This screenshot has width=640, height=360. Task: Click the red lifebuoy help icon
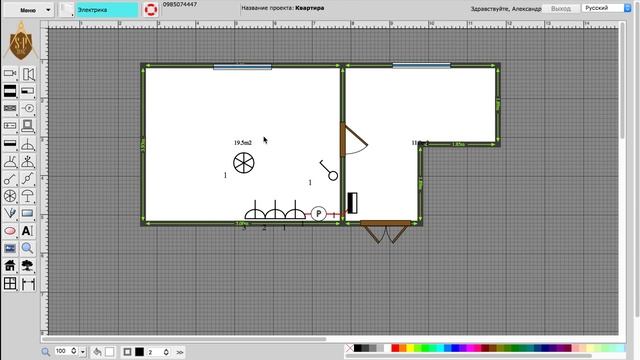151,9
